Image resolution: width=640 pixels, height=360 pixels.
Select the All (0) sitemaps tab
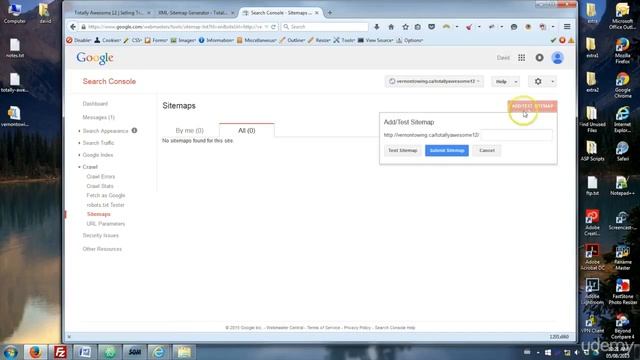point(247,131)
